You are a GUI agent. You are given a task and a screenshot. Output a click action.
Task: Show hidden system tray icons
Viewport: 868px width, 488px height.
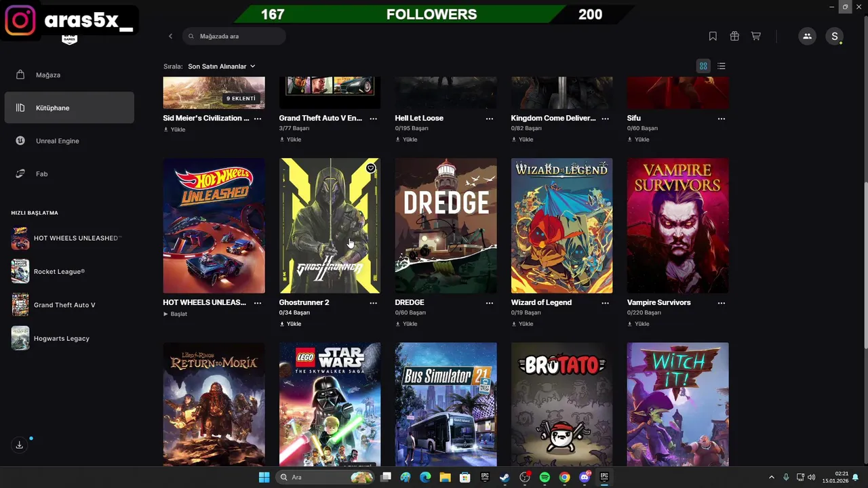pos(771,477)
